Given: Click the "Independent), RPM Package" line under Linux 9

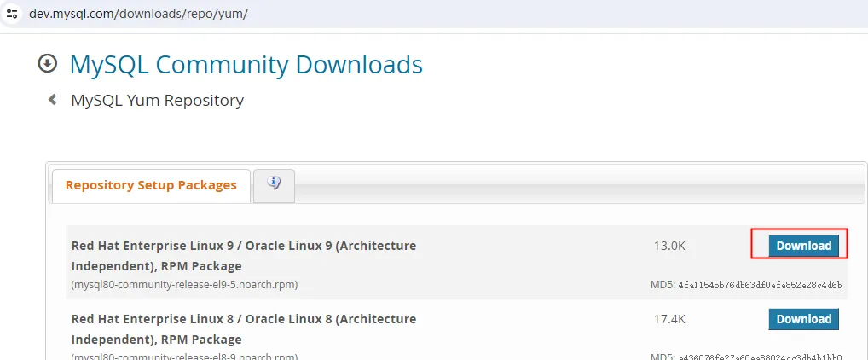Looking at the screenshot, I should [157, 266].
